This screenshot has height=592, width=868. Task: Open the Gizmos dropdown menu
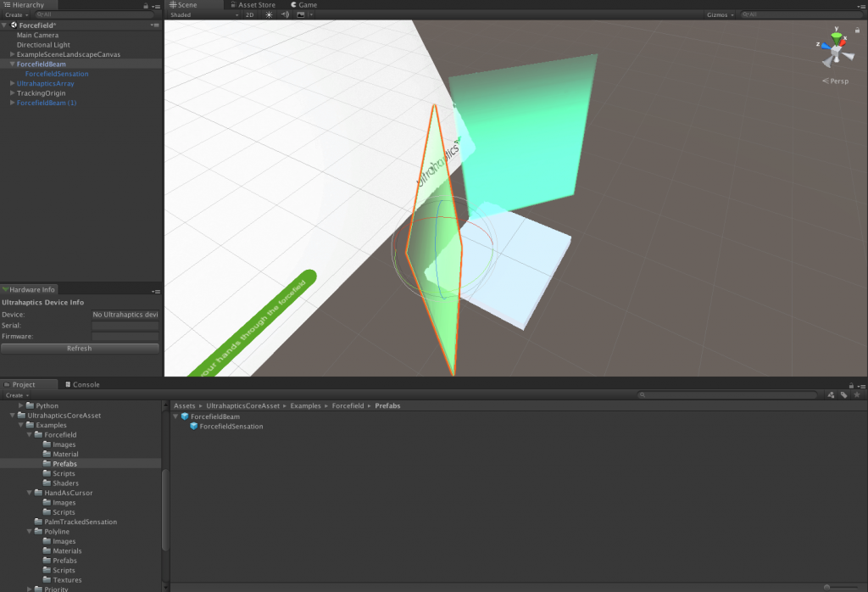(x=720, y=15)
